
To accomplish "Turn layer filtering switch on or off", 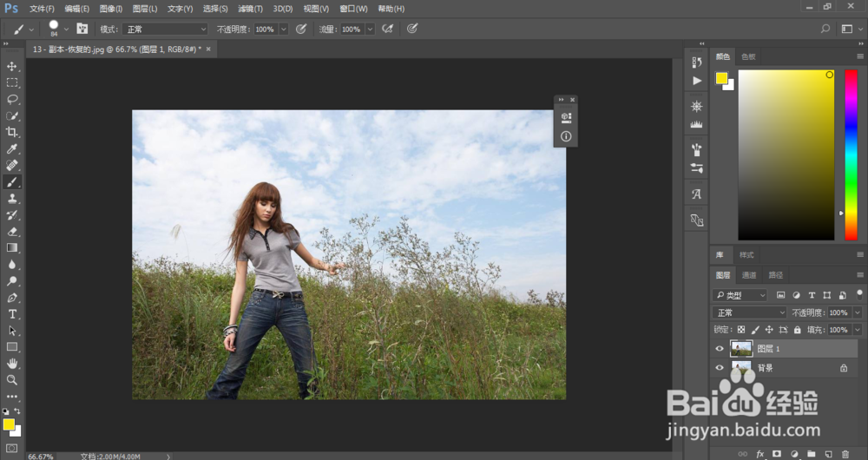I will click(x=859, y=294).
